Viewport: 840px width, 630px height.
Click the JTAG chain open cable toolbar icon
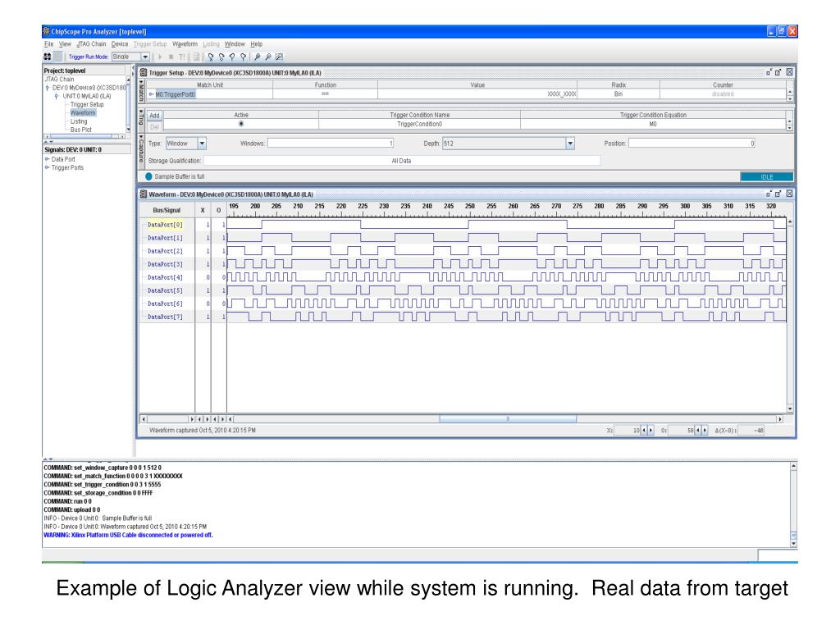47,57
